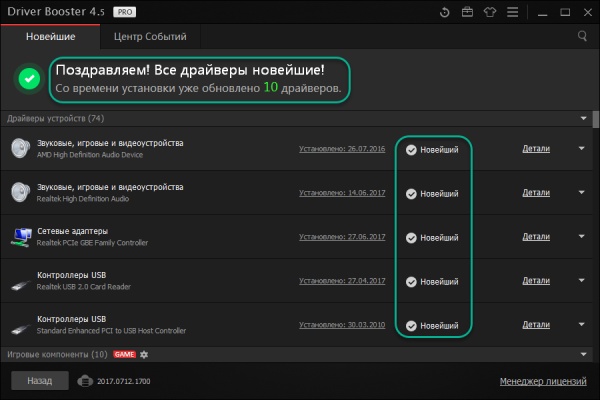Open game components gear settings icon
Viewport: 600px width, 400px height.
tap(144, 354)
